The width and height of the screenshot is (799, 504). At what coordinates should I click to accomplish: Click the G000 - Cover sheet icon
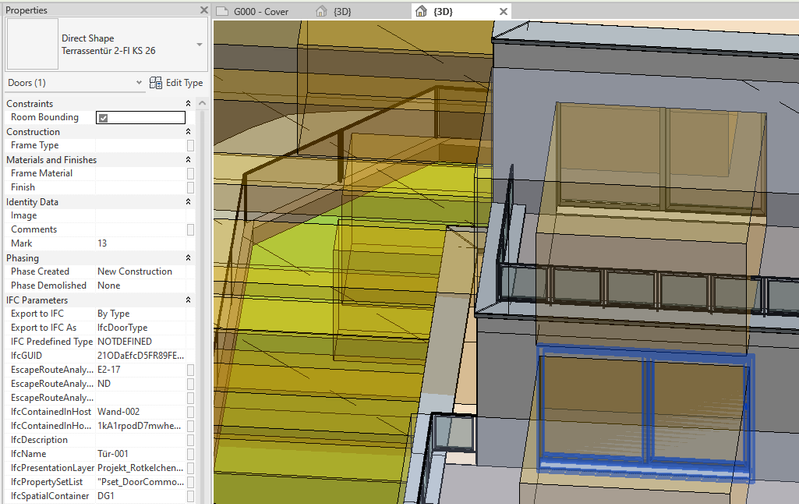click(222, 12)
